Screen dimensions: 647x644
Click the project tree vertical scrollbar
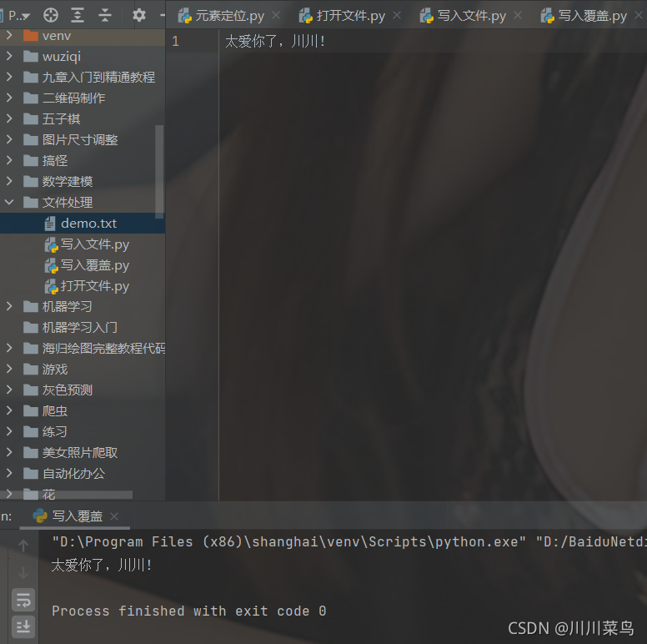click(x=159, y=172)
